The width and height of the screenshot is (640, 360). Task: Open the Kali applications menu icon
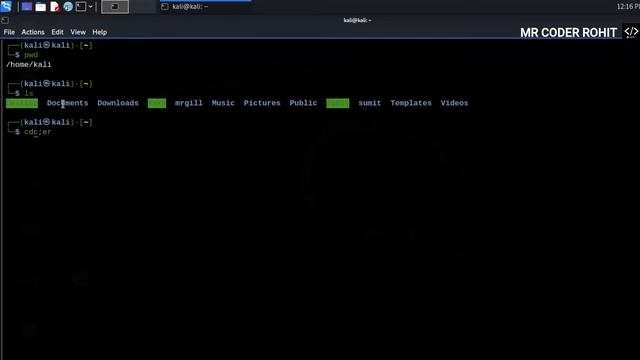(x=6, y=6)
